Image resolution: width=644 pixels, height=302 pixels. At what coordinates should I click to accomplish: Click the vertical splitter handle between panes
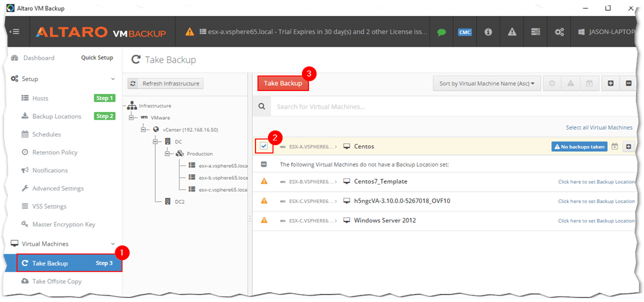(x=249, y=220)
